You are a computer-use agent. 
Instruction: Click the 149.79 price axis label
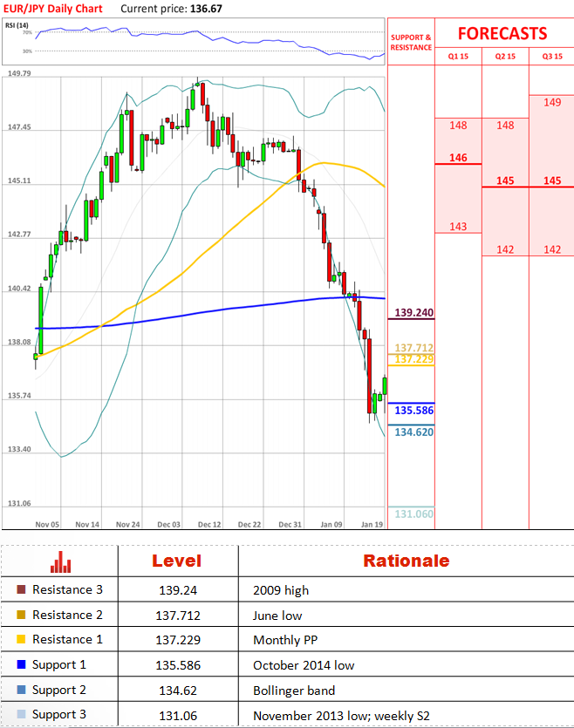(19, 73)
